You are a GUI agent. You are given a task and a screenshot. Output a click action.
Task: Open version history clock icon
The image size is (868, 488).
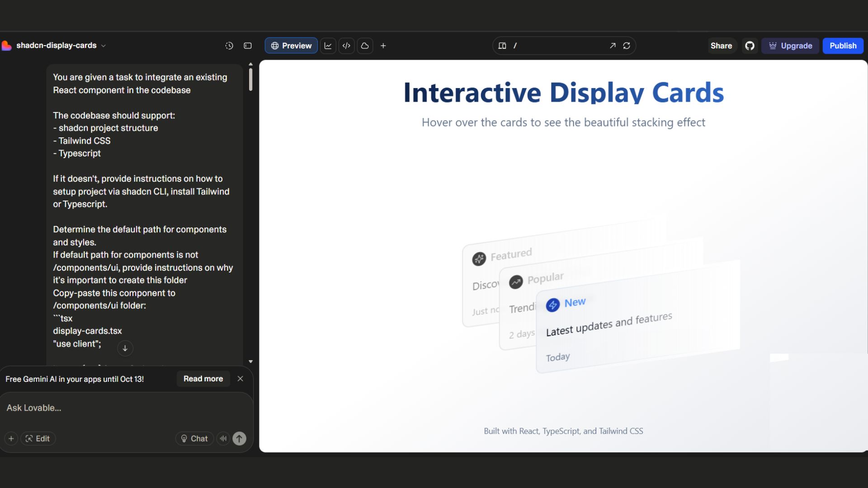coord(229,46)
